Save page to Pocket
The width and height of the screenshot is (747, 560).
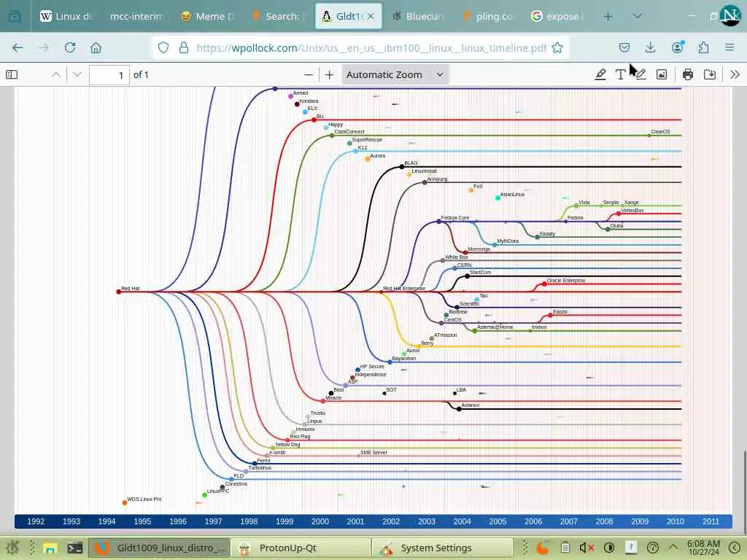[x=624, y=47]
